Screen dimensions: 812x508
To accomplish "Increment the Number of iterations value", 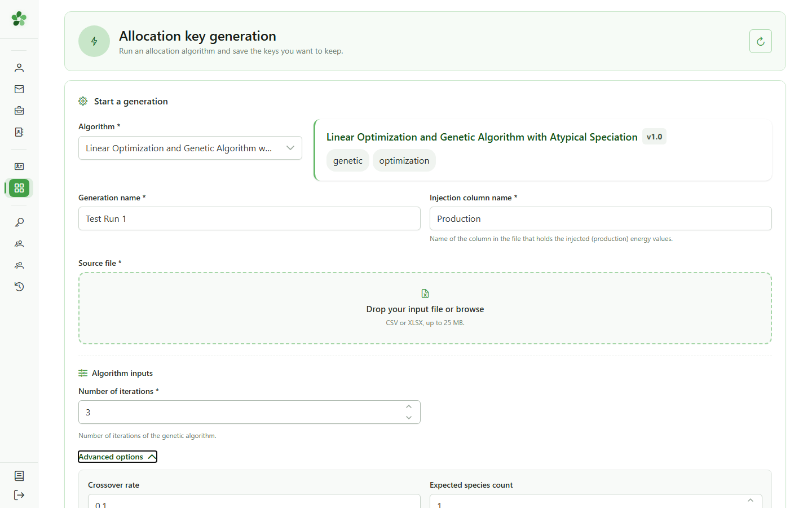I will click(x=409, y=406).
